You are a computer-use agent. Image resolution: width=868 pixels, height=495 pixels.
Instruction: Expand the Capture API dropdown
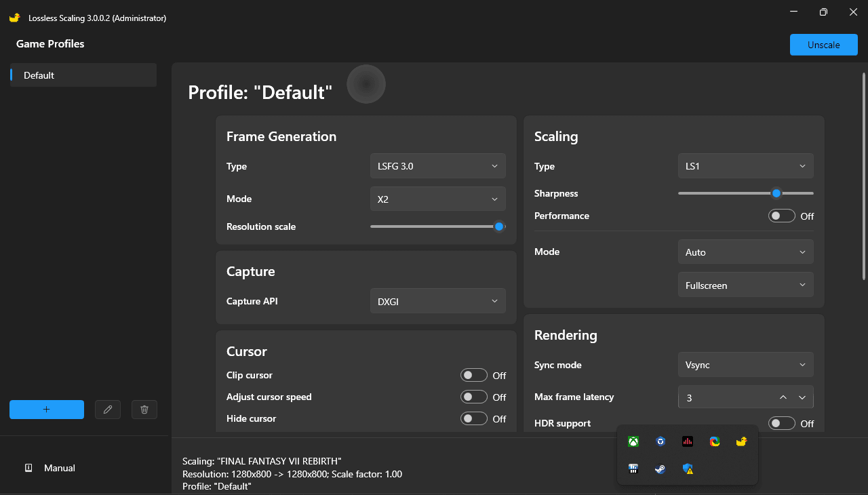(437, 301)
